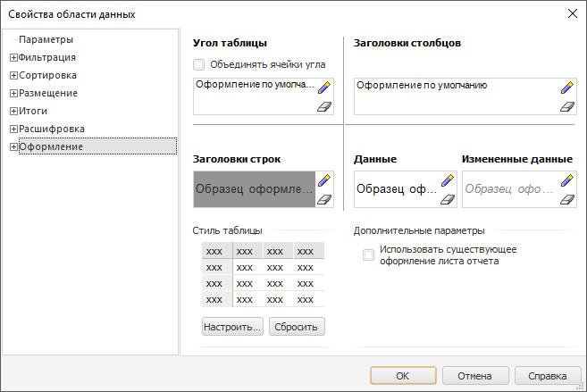This screenshot has width=587, height=392.
Task: Enable Объединять ячейки угла checkbox
Action: (199, 64)
